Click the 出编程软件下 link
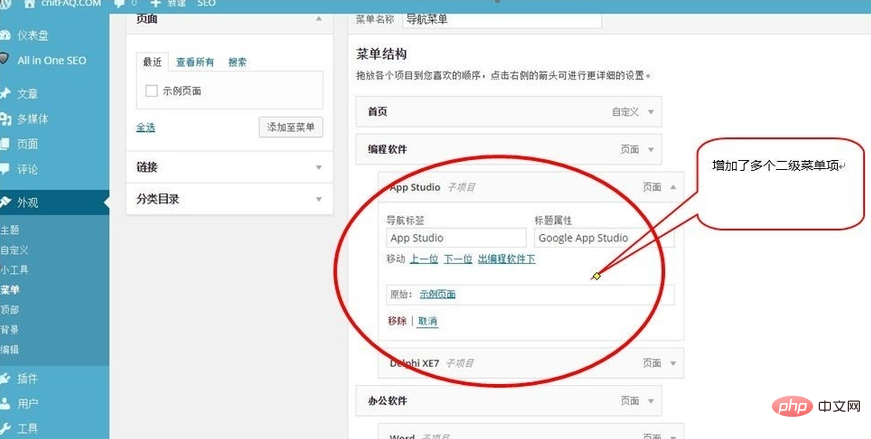Image resolution: width=871 pixels, height=439 pixels. [x=507, y=259]
